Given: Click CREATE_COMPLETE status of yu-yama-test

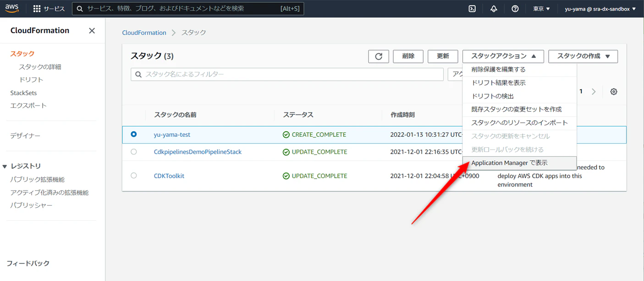Looking at the screenshot, I should 314,135.
